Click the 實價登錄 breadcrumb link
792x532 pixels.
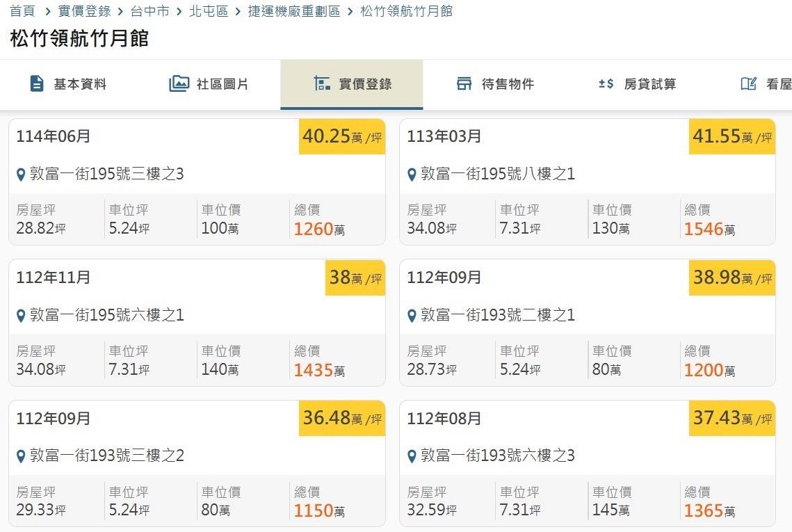click(x=85, y=12)
